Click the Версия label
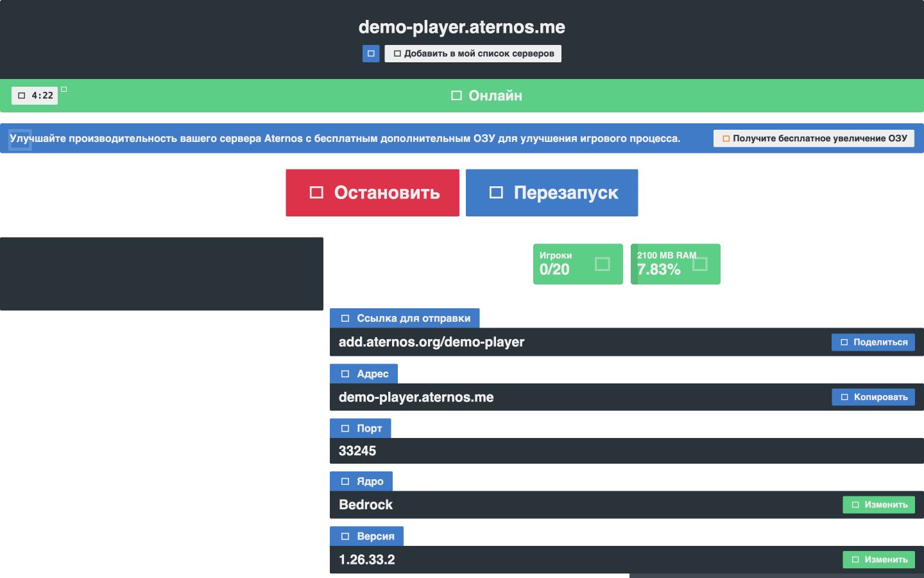This screenshot has width=924, height=578. 367,536
